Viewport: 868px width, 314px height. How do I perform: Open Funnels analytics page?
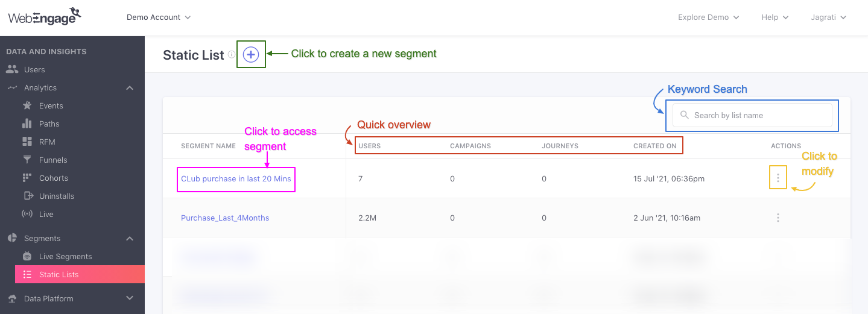53,160
